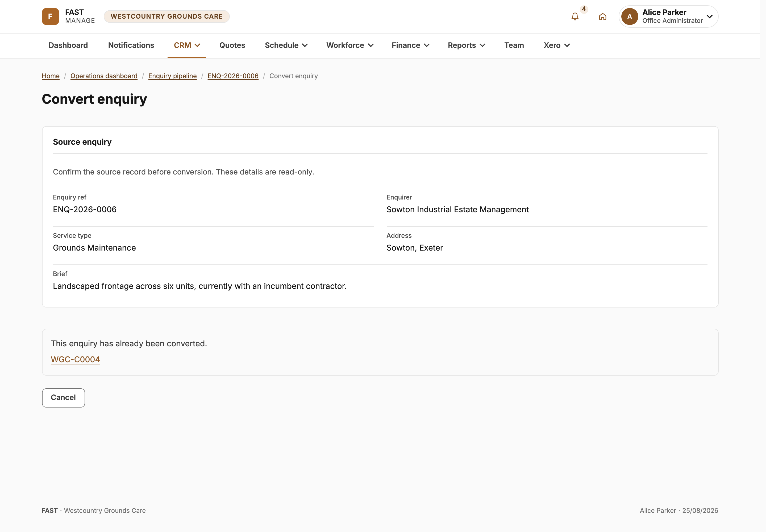
Task: Expand the user account menu chevron
Action: point(710,16)
